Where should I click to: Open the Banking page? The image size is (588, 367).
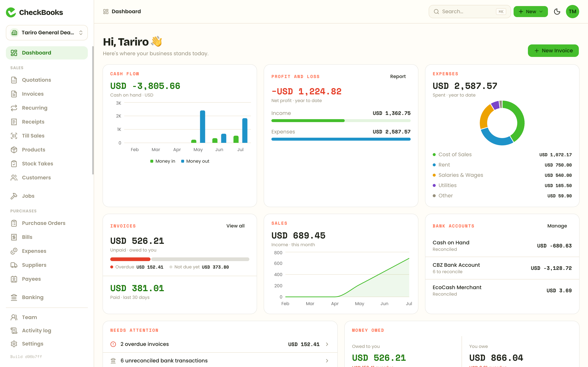click(x=47, y=297)
